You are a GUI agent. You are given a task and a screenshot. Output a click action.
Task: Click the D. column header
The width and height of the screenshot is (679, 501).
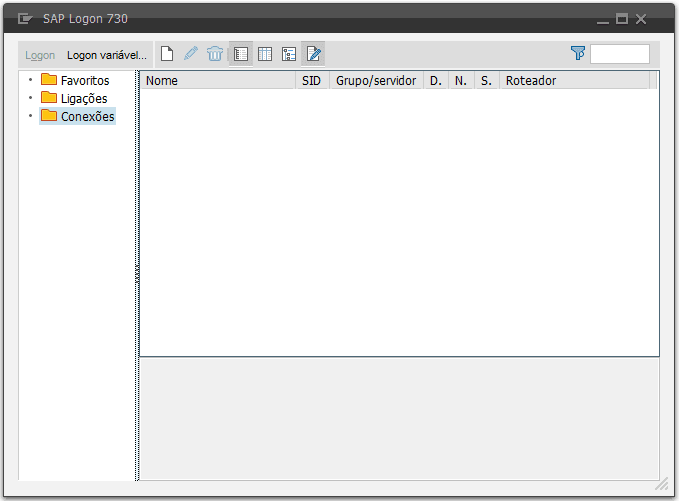436,81
